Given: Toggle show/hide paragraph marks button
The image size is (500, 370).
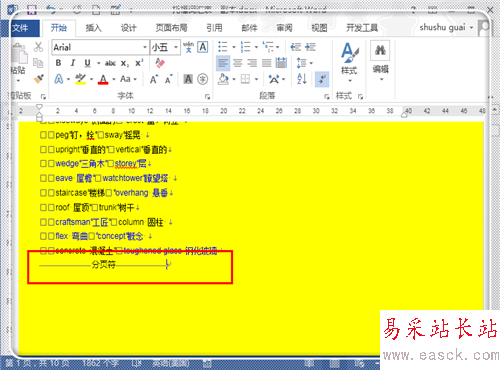Looking at the screenshot, I should coord(322,79).
